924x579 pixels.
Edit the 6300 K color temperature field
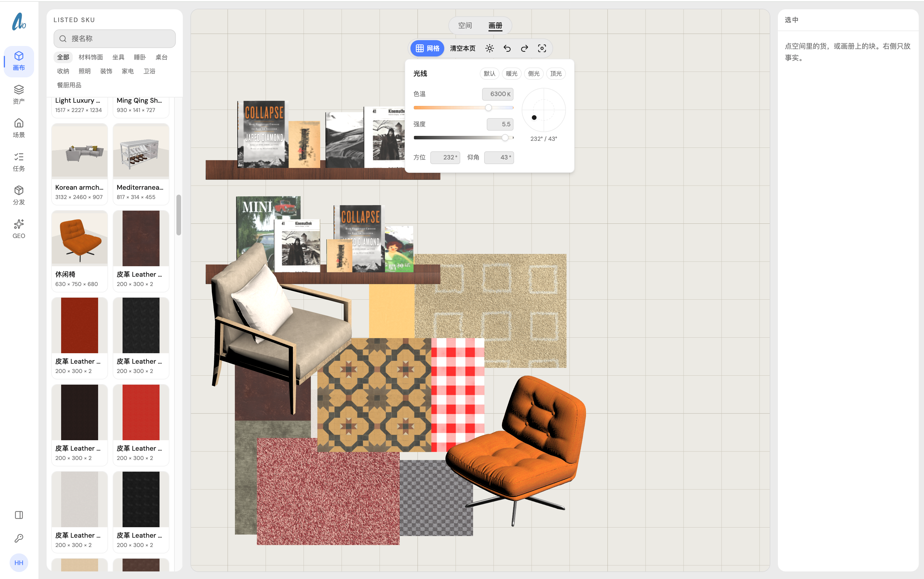point(498,94)
